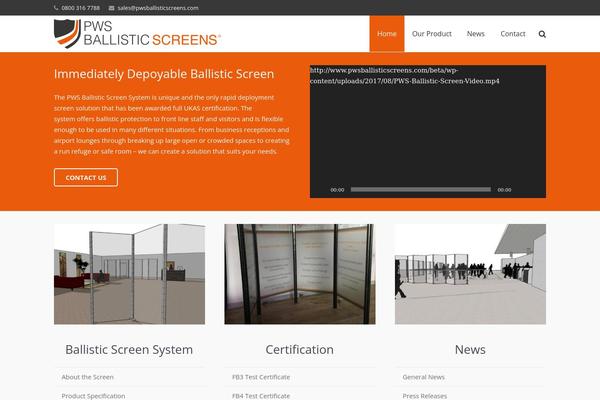Open the News crowd scene thumbnail
This screenshot has width=600, height=400.
pyautogui.click(x=470, y=274)
